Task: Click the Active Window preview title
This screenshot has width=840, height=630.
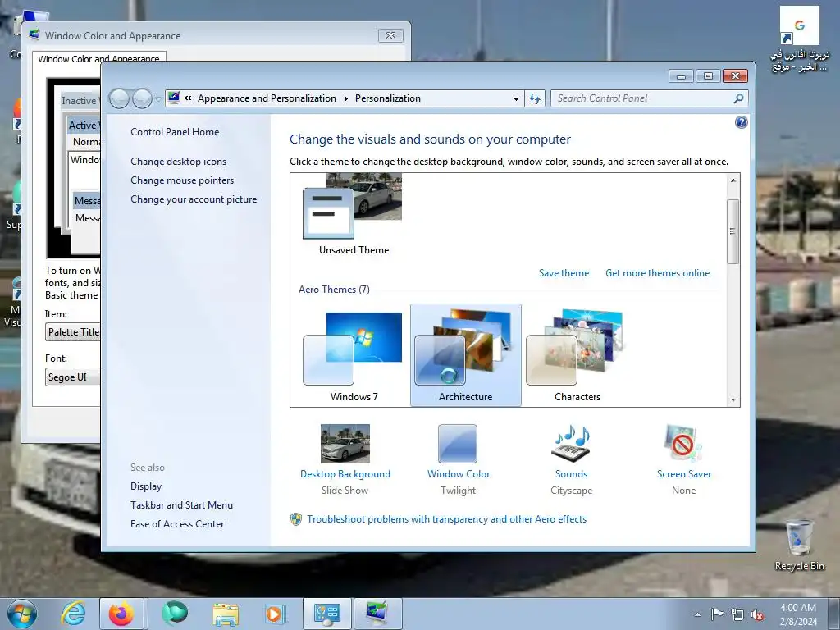Action: (x=84, y=126)
